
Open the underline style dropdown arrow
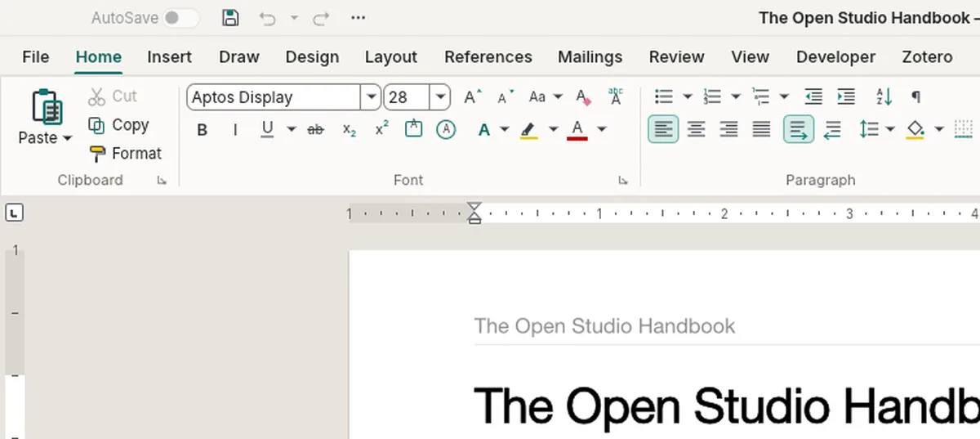[292, 130]
